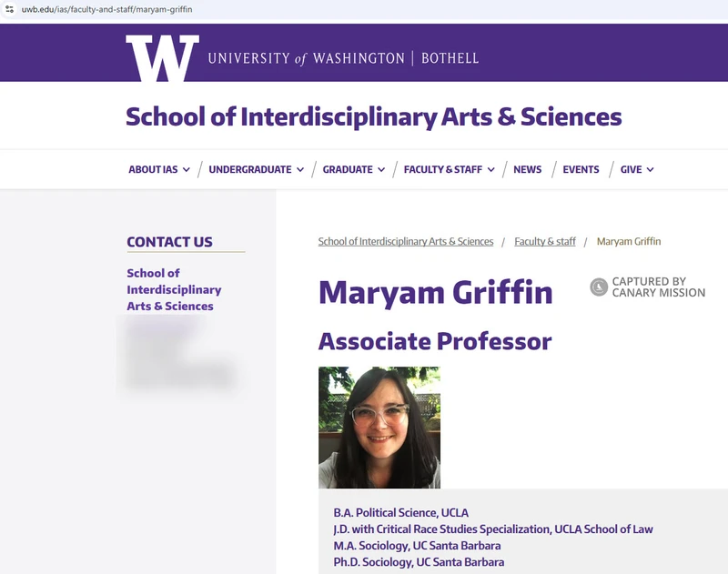Click the sidebar School of Interdisciplinary Arts & Sciences link

pos(172,289)
